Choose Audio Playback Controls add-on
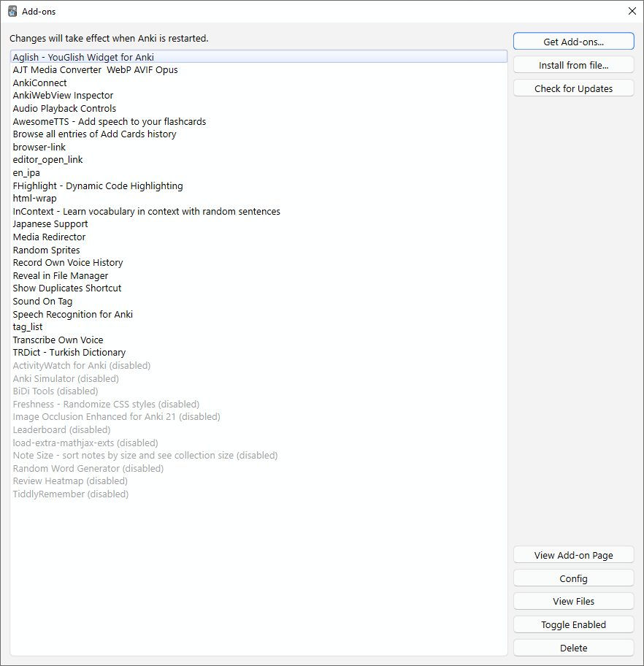The image size is (644, 666). click(x=258, y=108)
